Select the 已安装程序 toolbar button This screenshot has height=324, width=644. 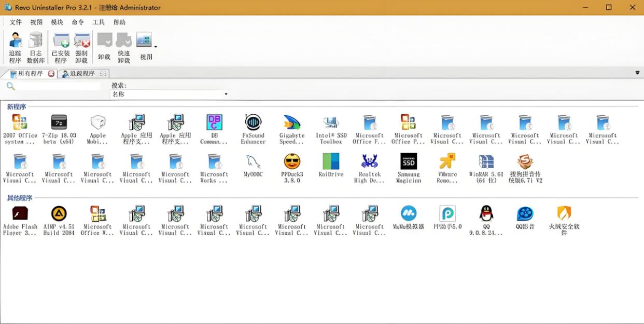click(x=61, y=47)
